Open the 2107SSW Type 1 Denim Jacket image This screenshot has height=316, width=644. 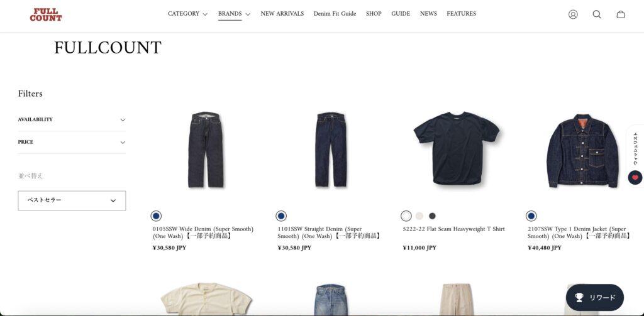(582, 151)
